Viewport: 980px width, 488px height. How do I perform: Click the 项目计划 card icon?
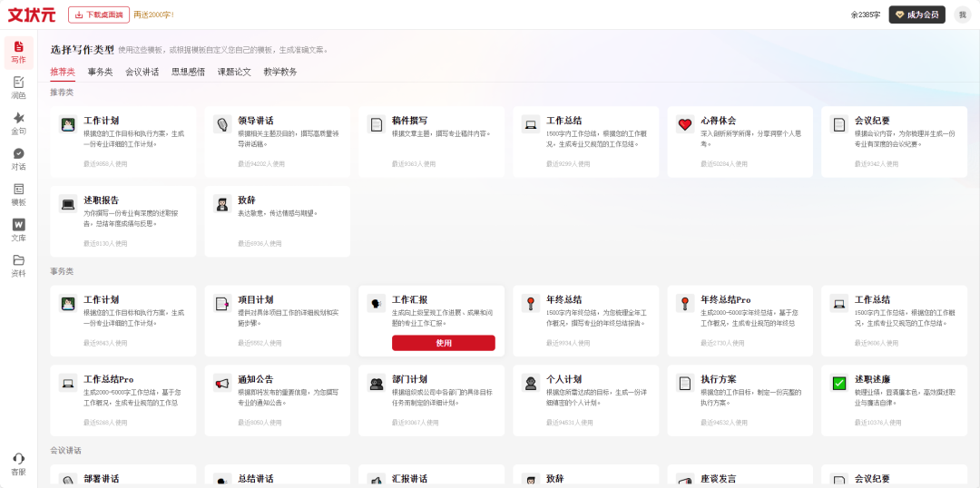[222, 303]
